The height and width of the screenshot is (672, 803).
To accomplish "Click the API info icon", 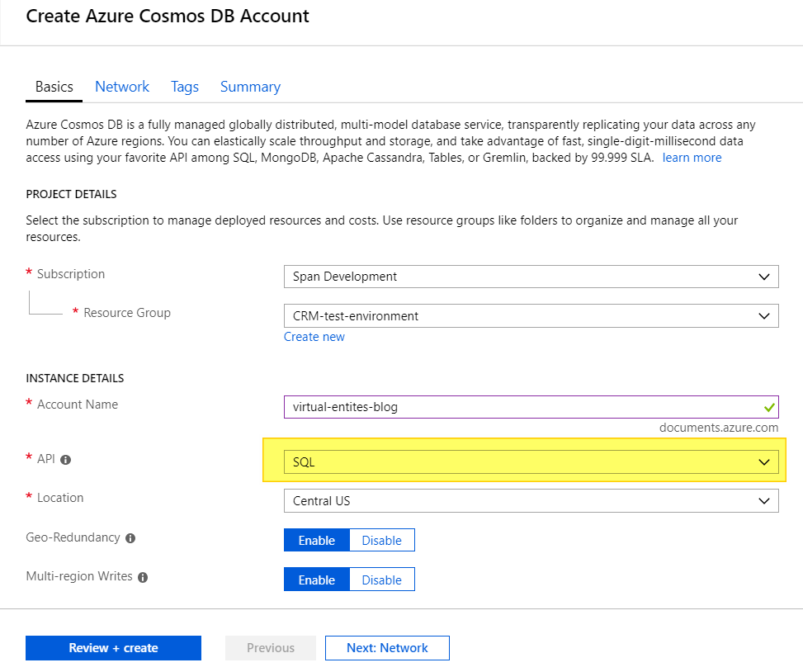I will click(65, 460).
